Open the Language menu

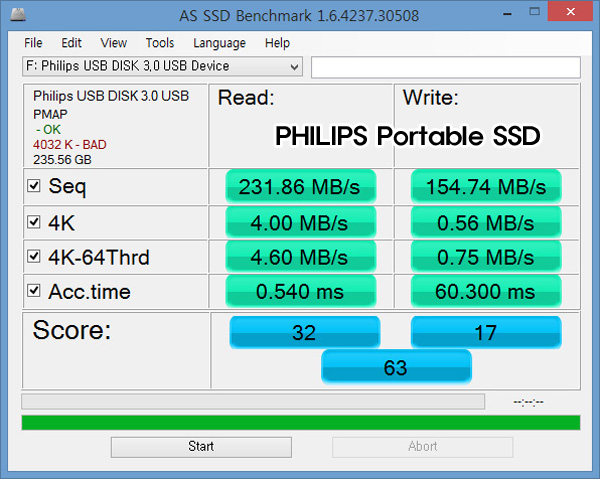(219, 43)
